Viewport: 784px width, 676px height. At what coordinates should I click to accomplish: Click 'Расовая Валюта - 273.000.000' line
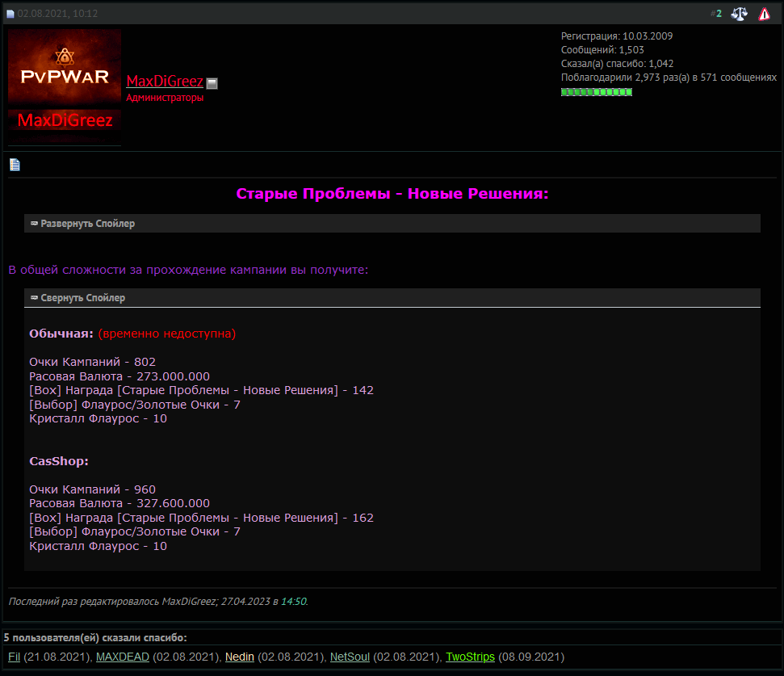[119, 376]
